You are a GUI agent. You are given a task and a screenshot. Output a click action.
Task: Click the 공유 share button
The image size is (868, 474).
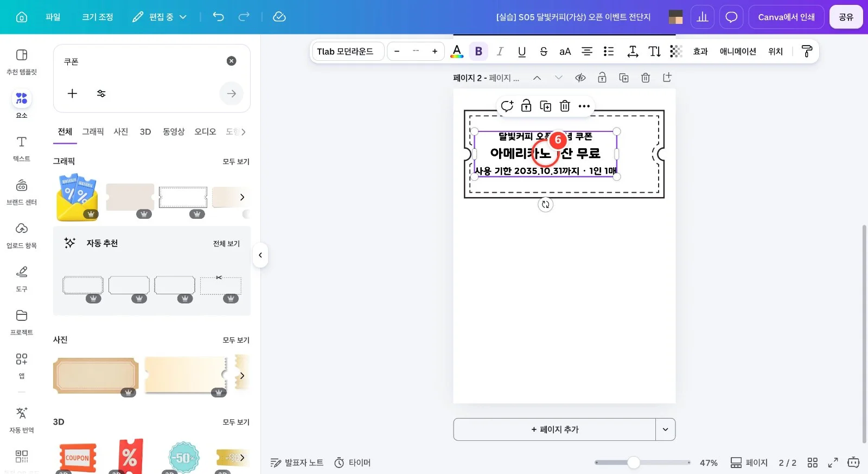point(846,17)
